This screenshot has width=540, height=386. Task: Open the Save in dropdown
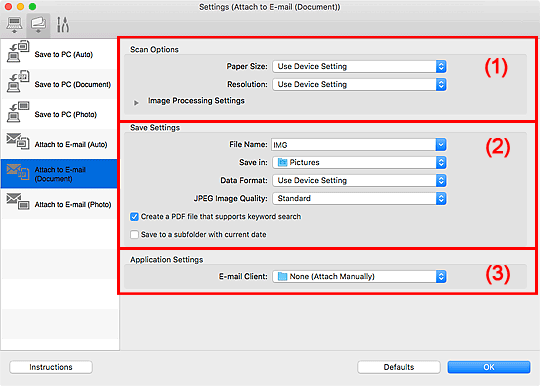point(359,162)
